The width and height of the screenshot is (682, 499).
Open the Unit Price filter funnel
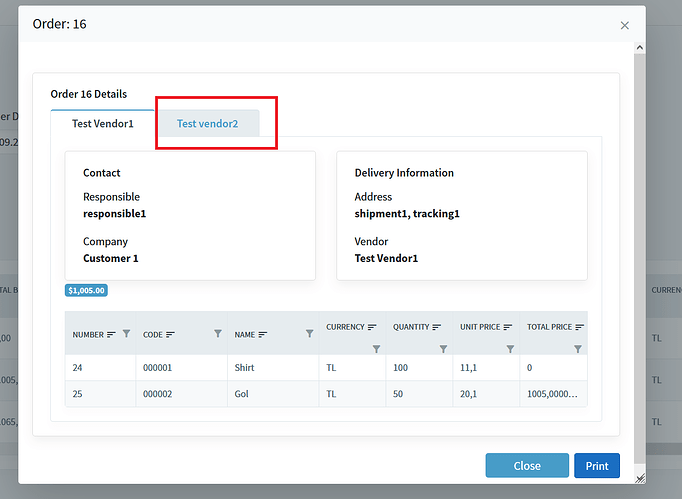click(510, 349)
